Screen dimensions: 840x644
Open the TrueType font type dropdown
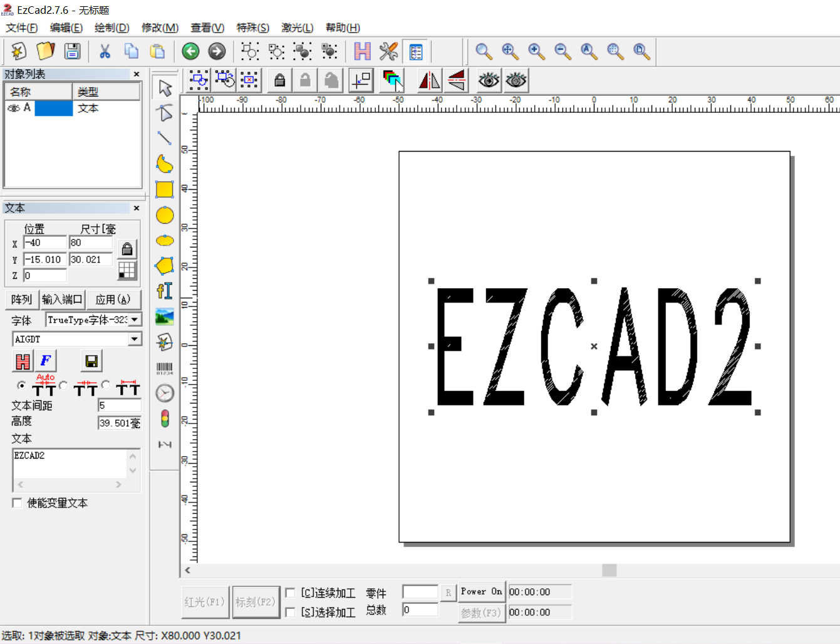click(x=135, y=319)
